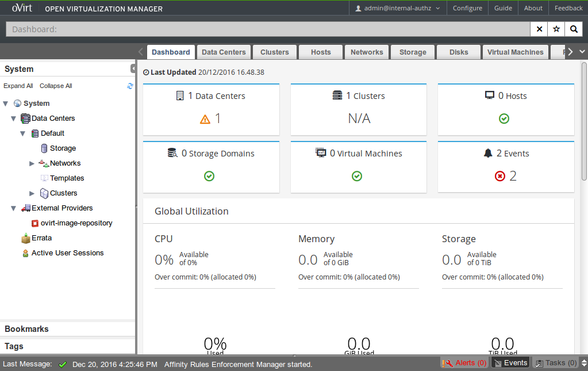Click the Default data center icon
This screenshot has height=371, width=588.
(x=35, y=133)
